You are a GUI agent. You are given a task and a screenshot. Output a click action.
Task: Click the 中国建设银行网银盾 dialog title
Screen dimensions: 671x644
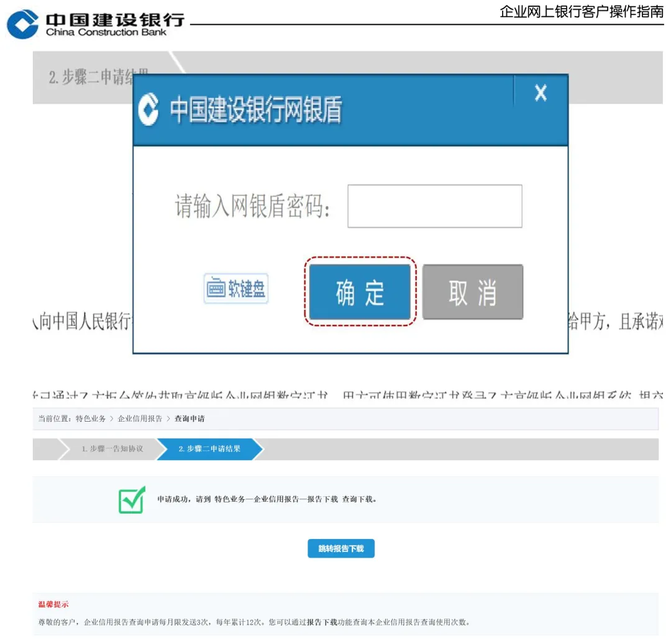(x=256, y=110)
